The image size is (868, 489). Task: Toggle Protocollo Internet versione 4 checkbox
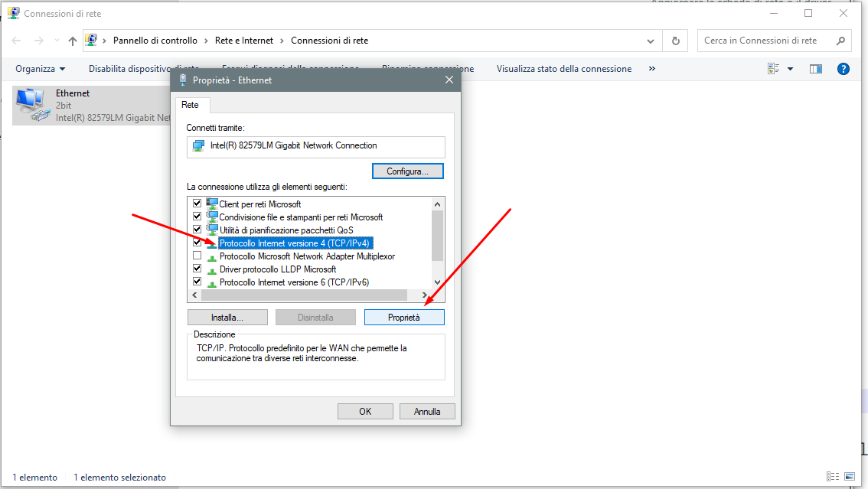coord(197,243)
